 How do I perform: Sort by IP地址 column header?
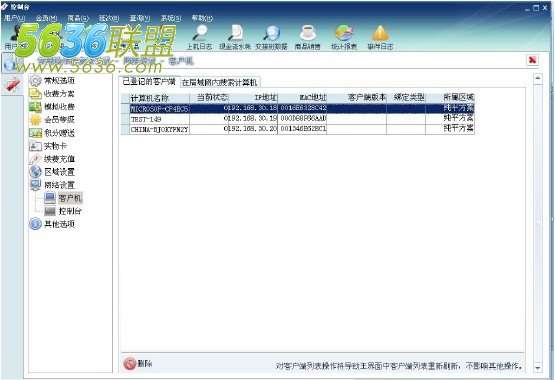pos(253,98)
